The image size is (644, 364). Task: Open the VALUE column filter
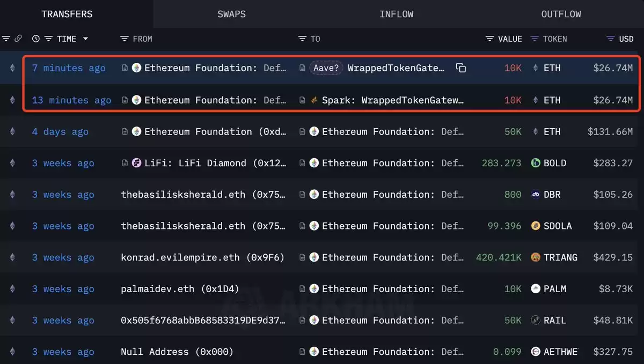[489, 39]
